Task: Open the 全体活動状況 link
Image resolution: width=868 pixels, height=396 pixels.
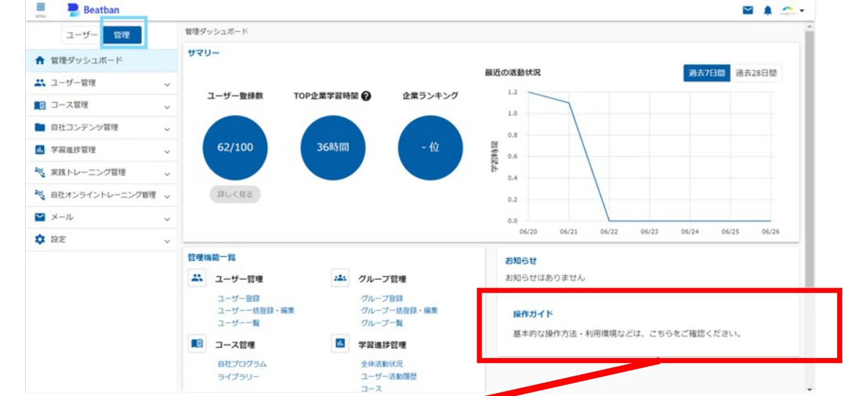Action: tap(382, 364)
